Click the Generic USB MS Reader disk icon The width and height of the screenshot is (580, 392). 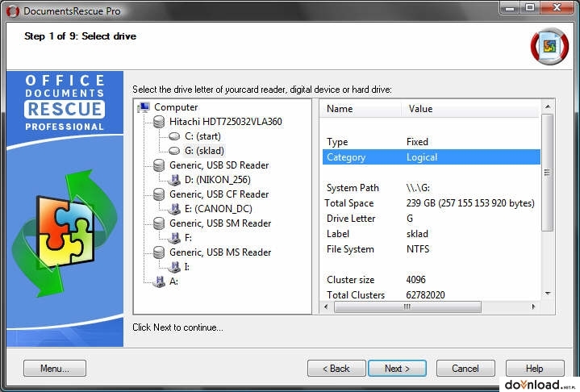(x=159, y=252)
